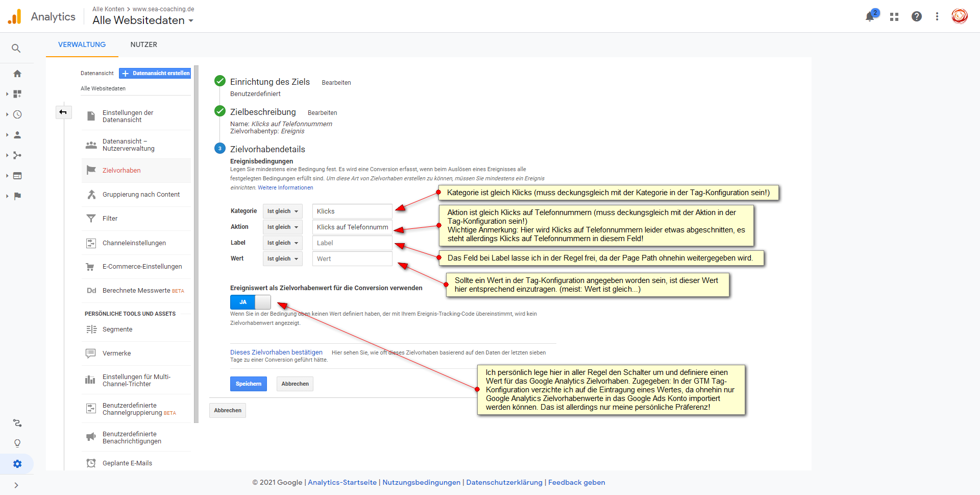Click the Analytics logo
Image resolution: width=980 pixels, height=495 pixels.
42,16
